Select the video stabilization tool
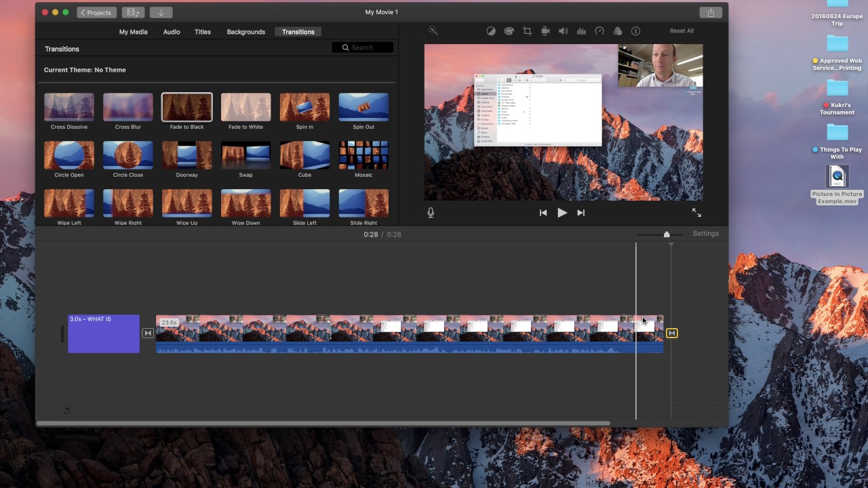Screen dimensions: 868x488 point(545,30)
